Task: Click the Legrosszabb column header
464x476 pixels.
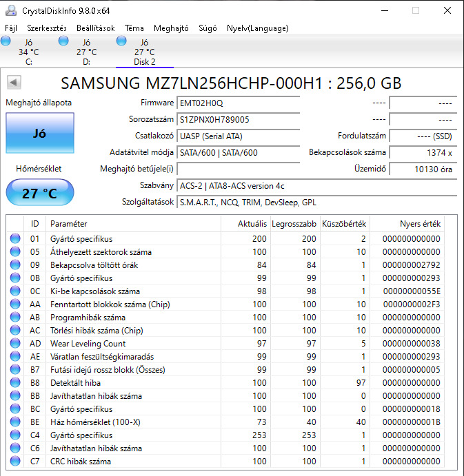Action: point(295,224)
